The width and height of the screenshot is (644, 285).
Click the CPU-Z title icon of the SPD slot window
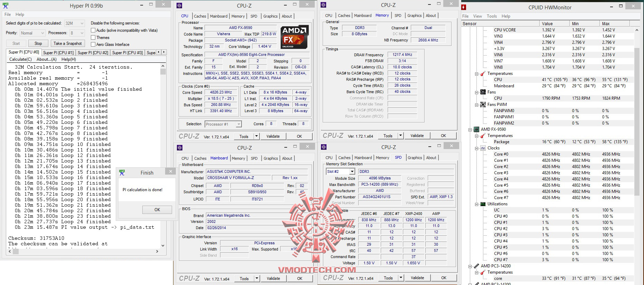(324, 147)
